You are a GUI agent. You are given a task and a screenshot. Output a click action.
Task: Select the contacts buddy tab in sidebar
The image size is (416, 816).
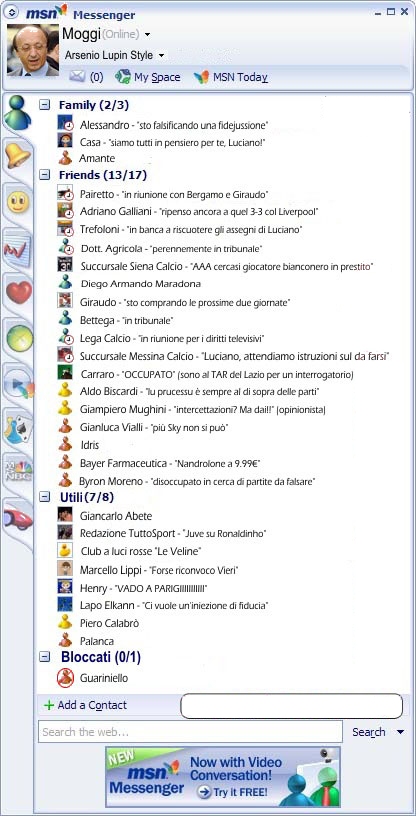[x=17, y=112]
